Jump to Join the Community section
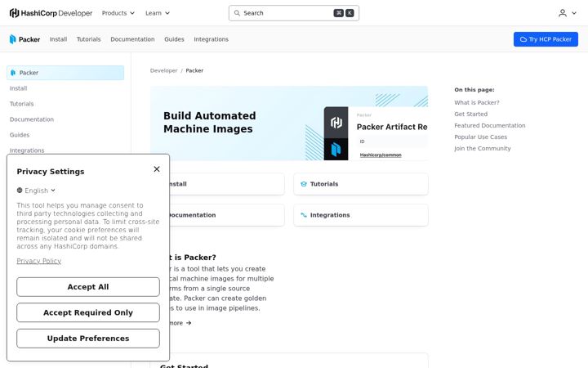588x368 pixels. tap(483, 148)
